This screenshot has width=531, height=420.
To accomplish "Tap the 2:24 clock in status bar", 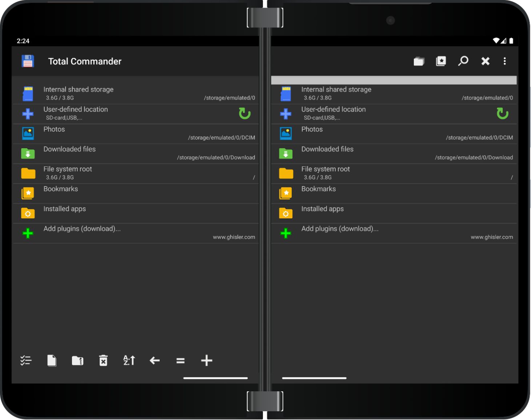I will point(23,41).
